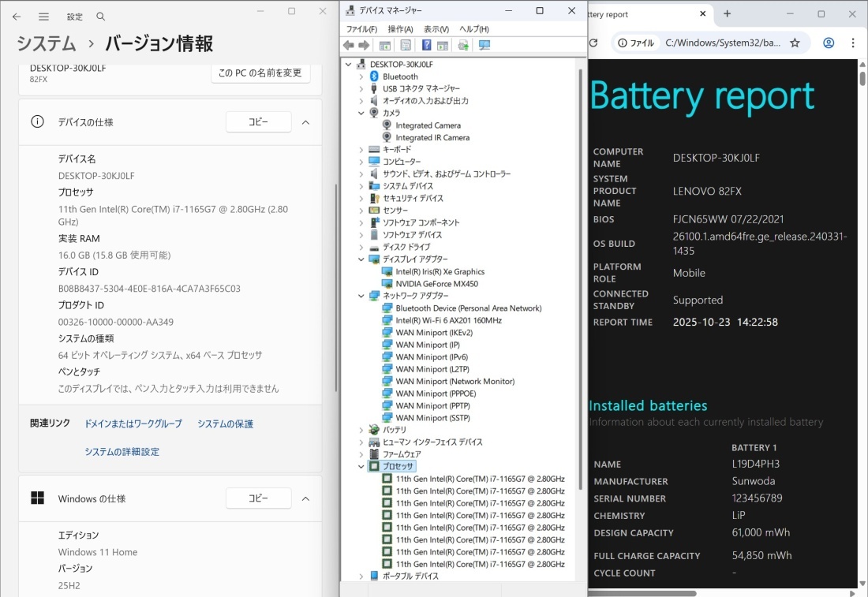Click the blue Help icon in Device Manager toolbar

[426, 46]
